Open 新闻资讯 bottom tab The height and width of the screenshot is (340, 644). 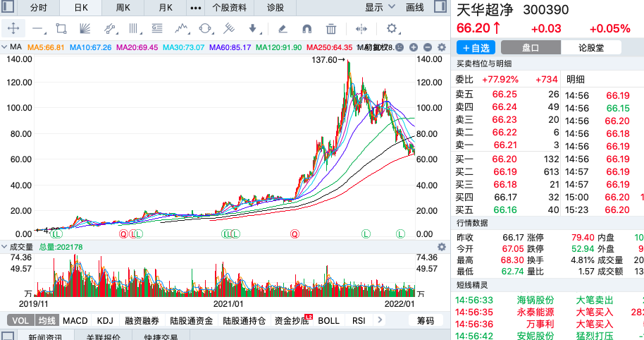click(45, 336)
